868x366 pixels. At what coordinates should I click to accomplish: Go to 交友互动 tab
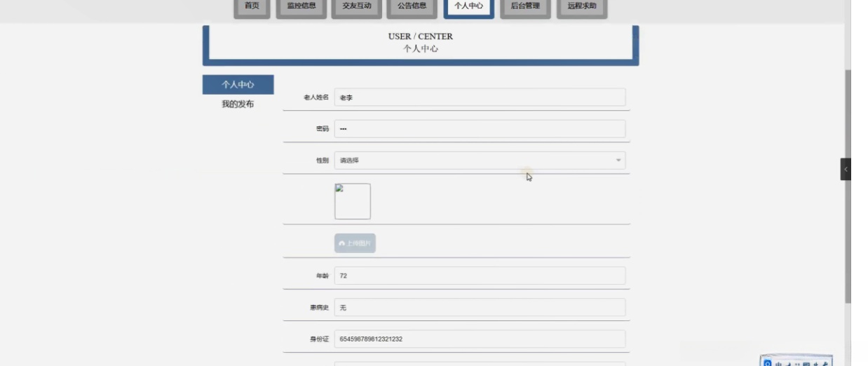click(357, 6)
